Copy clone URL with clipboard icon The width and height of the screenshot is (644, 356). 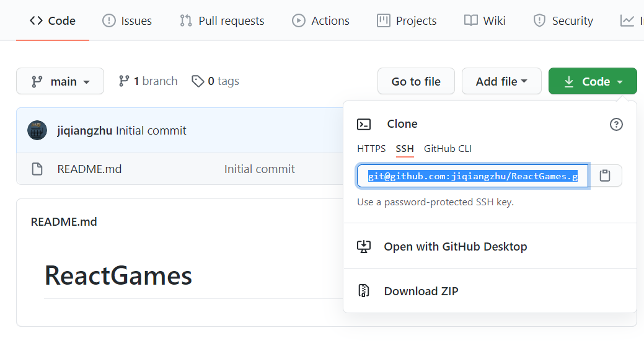(605, 176)
